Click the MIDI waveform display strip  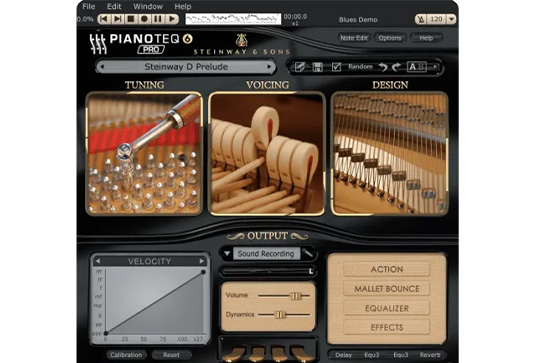pyautogui.click(x=233, y=19)
